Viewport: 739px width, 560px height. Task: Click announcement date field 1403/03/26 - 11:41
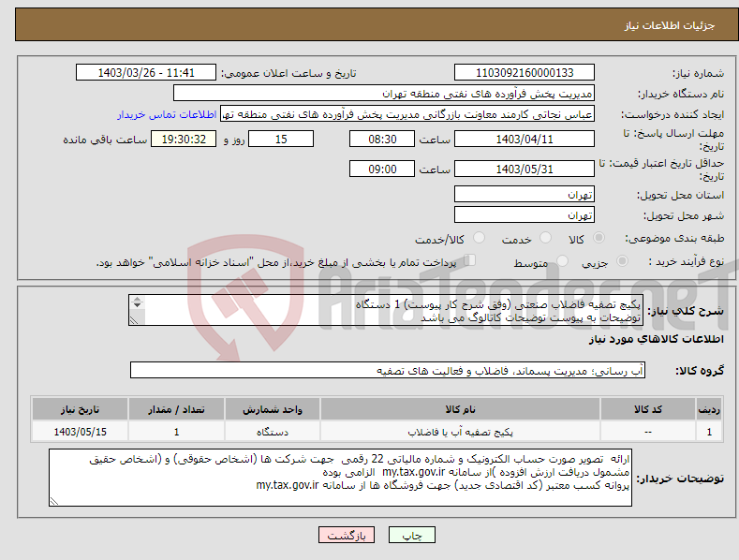point(145,73)
